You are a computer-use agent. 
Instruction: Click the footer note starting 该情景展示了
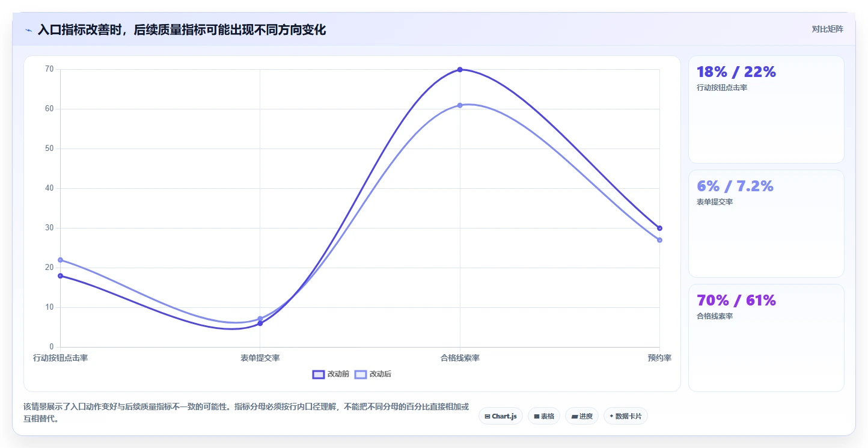[x=246, y=413]
